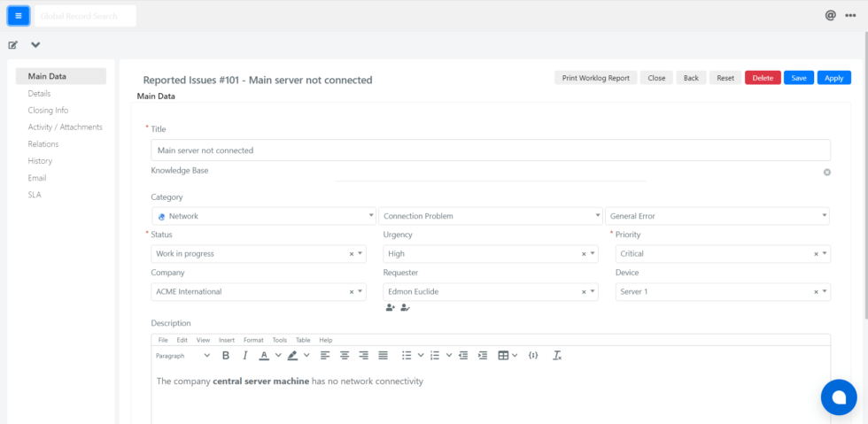Expand the Priority Critical dropdown
868x424 pixels.
click(825, 253)
